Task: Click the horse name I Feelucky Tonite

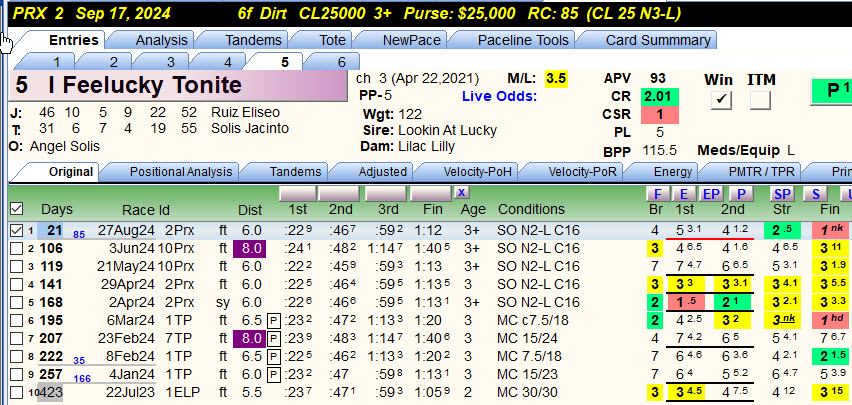Action: point(145,85)
